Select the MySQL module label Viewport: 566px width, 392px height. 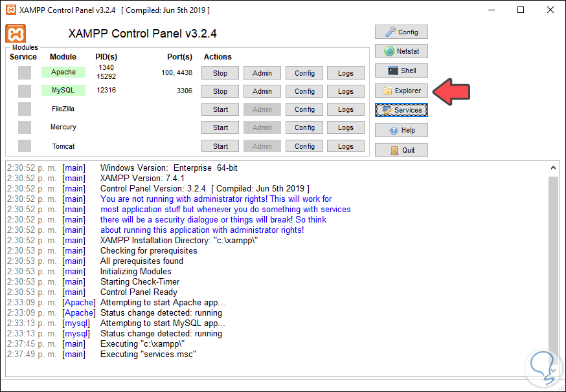(x=63, y=90)
